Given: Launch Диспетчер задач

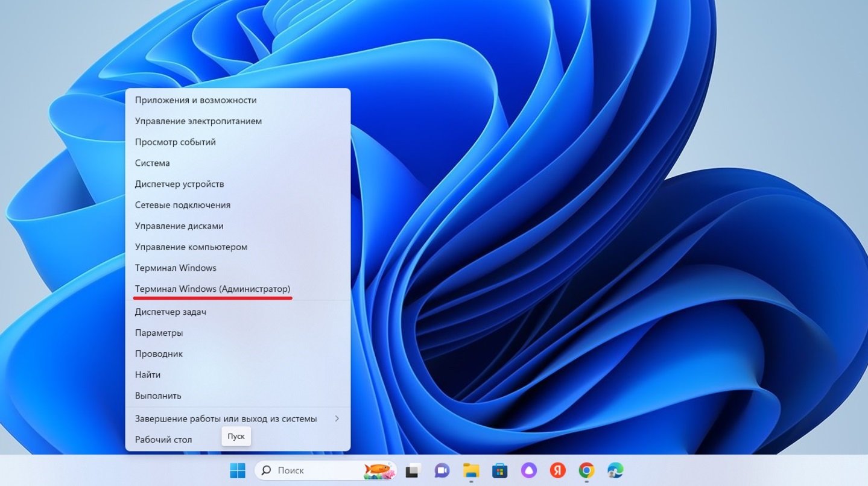Looking at the screenshot, I should click(238, 312).
